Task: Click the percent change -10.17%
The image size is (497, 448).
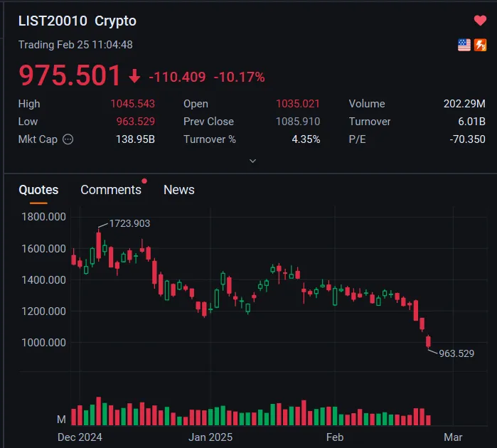Action: 240,77
